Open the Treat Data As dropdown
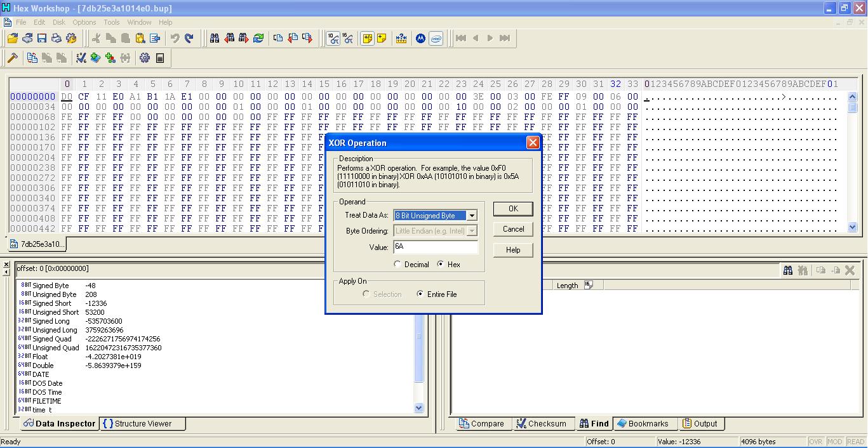Viewport: 868px width, 448px height. tap(472, 216)
